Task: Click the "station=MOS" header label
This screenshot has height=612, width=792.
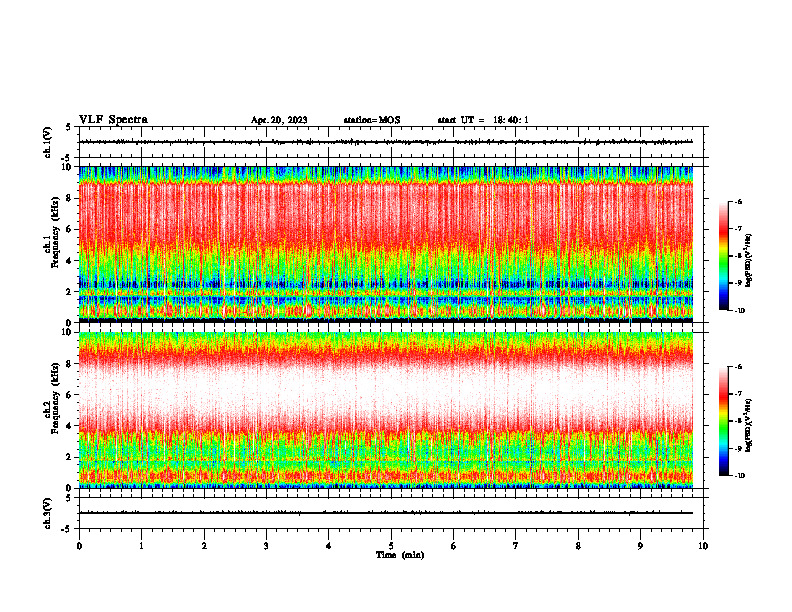Action: (372, 120)
